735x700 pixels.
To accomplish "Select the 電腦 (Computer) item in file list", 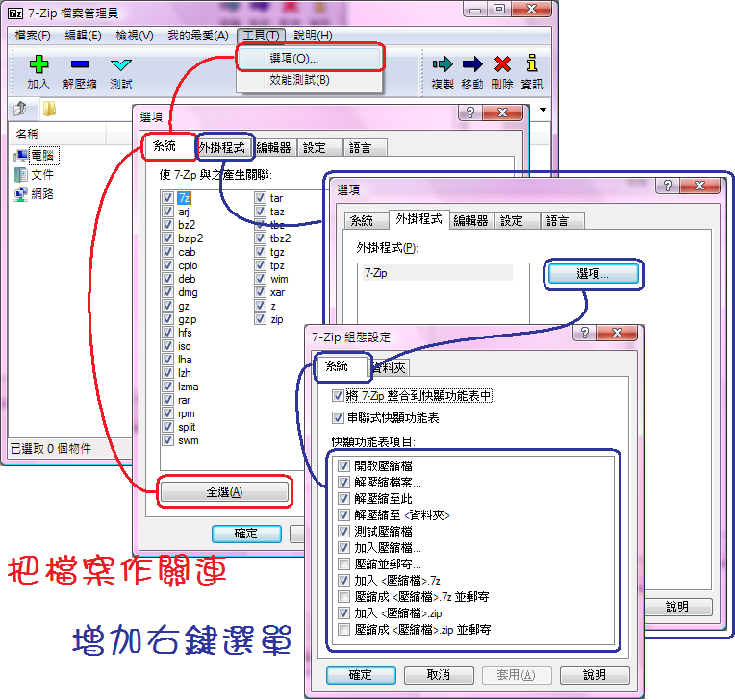I will (37, 156).
